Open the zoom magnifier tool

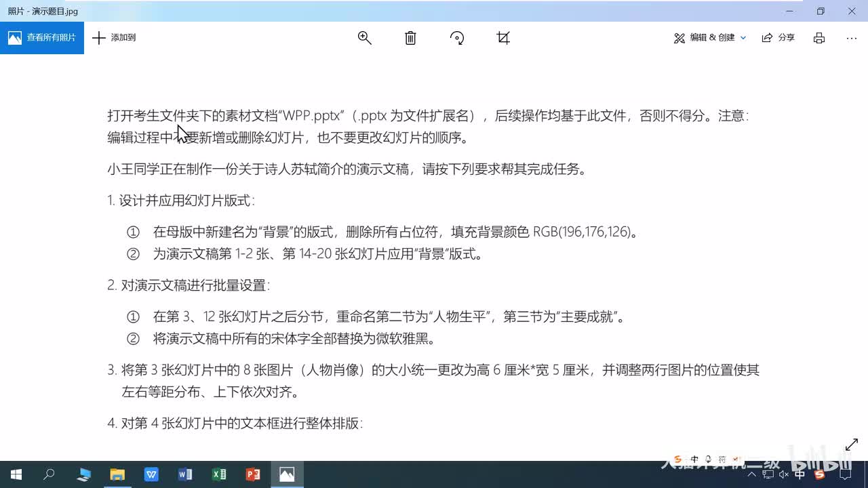(x=364, y=38)
